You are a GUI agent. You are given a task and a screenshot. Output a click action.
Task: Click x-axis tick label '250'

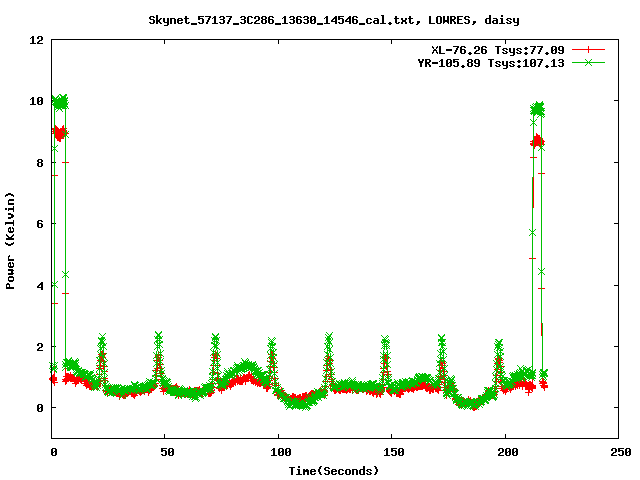[621, 452]
